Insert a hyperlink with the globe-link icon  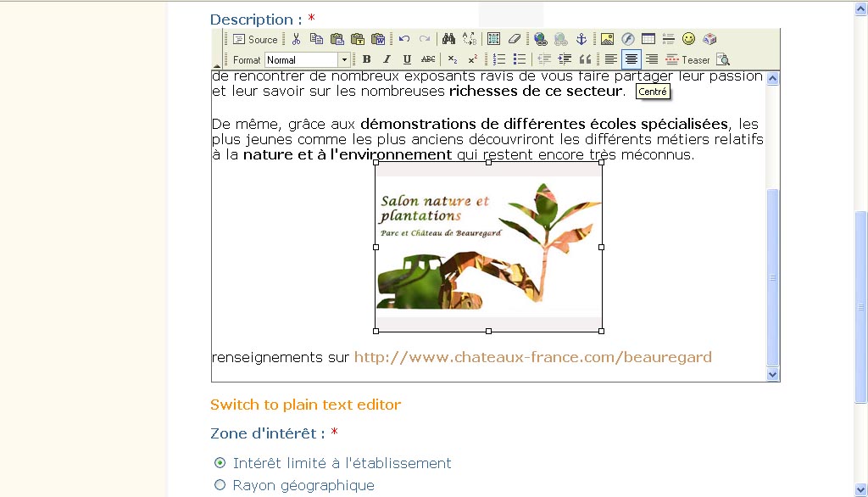tap(540, 39)
